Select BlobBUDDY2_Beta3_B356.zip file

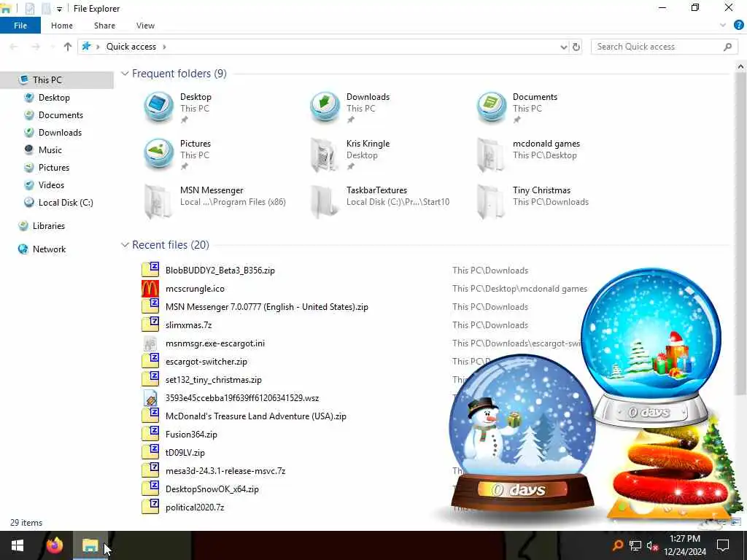(x=220, y=271)
